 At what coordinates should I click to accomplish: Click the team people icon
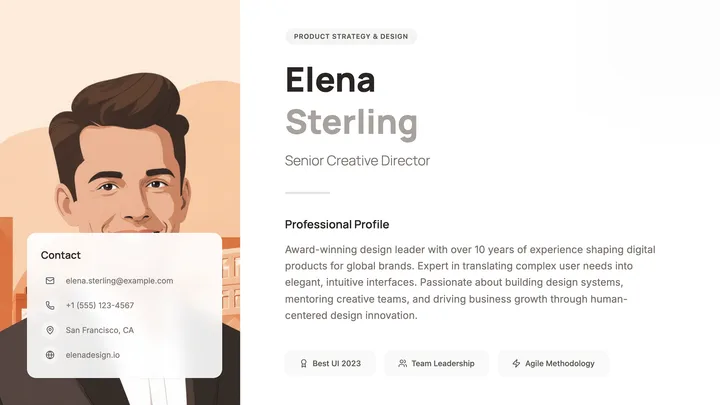click(403, 364)
